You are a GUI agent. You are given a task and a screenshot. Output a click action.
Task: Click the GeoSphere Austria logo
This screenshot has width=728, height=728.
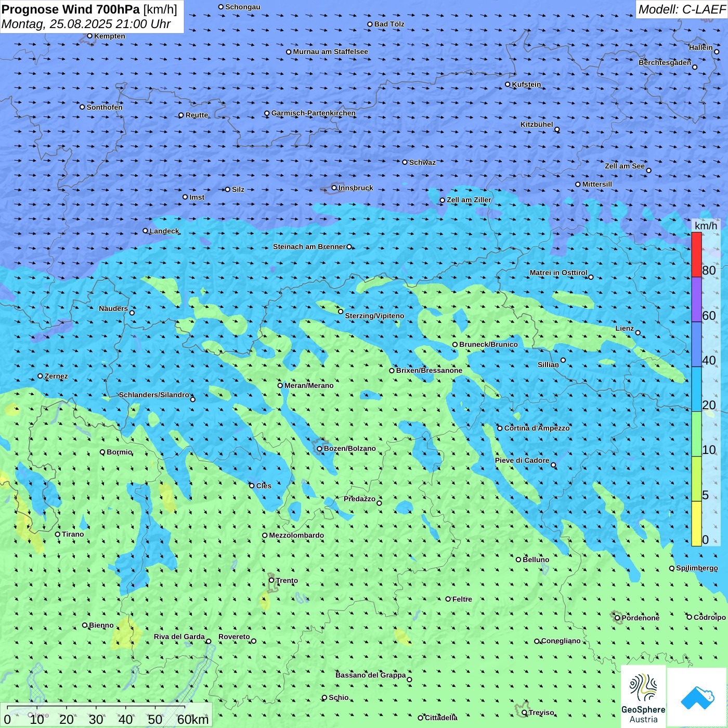click(x=643, y=697)
